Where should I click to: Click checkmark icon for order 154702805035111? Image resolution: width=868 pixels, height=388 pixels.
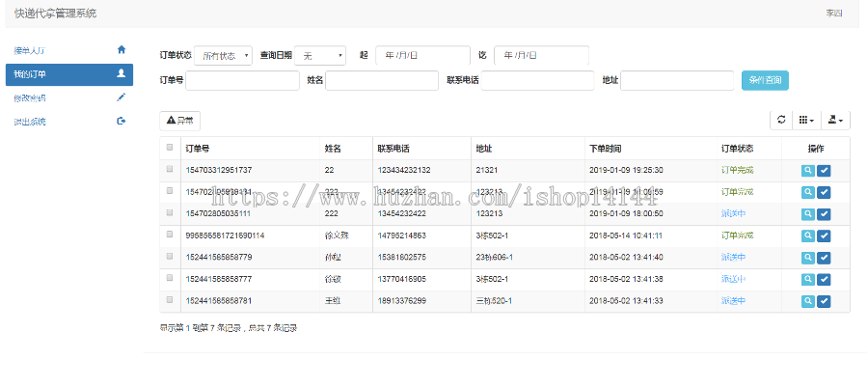point(824,214)
